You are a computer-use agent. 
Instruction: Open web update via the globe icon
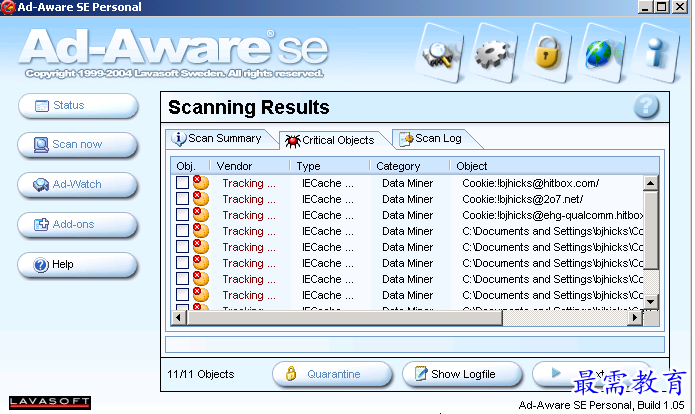coord(601,54)
